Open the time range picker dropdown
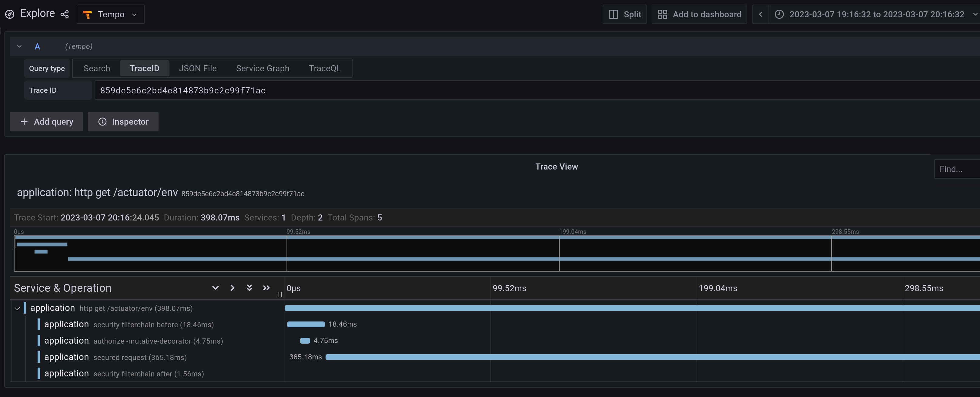Viewport: 980px width, 397px height. coord(974,14)
